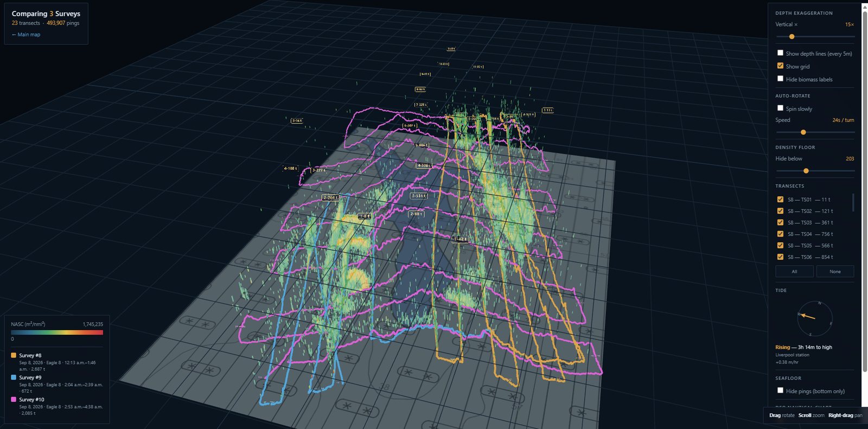Click the blue Survey #9 color swatch

coord(14,377)
